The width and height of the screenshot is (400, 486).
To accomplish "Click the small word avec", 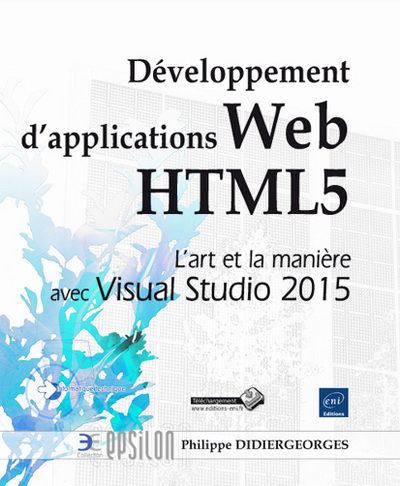I will (70, 294).
